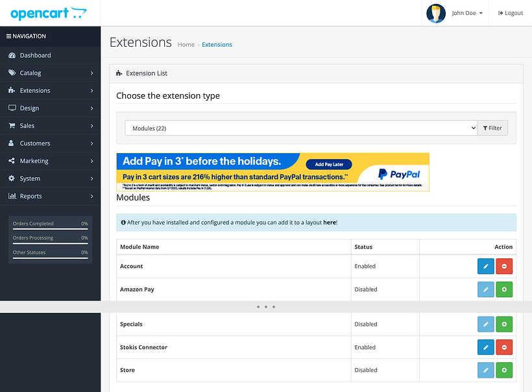532x392 pixels.
Task: Install the Specials module
Action: (504, 324)
